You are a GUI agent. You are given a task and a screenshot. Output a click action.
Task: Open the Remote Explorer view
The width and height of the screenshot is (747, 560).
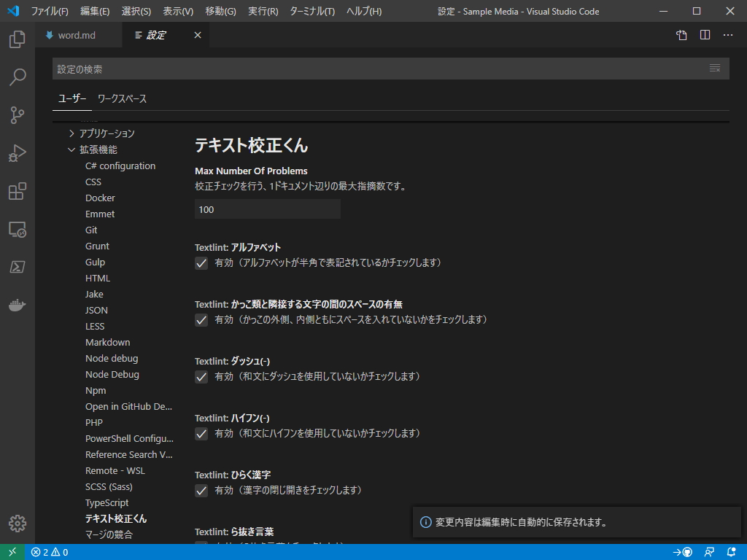[x=18, y=229]
